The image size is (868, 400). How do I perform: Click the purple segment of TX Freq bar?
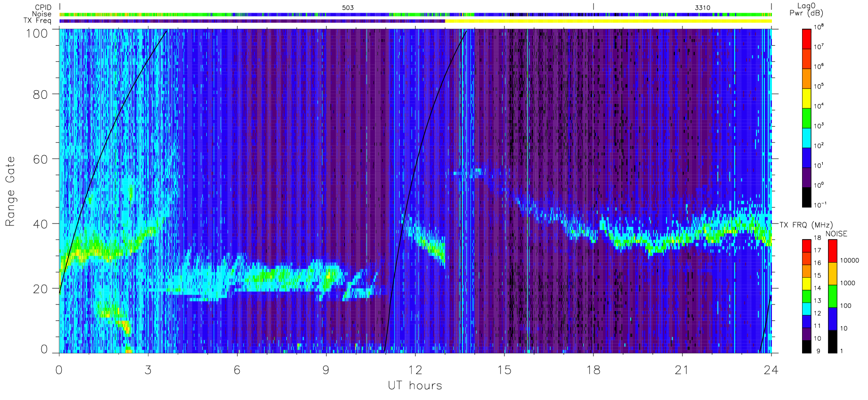tap(252, 21)
